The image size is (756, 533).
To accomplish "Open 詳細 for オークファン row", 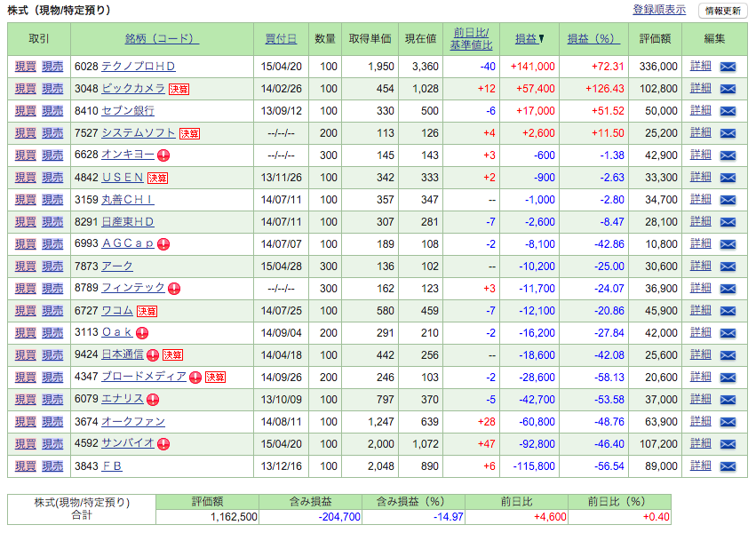I will 701,421.
